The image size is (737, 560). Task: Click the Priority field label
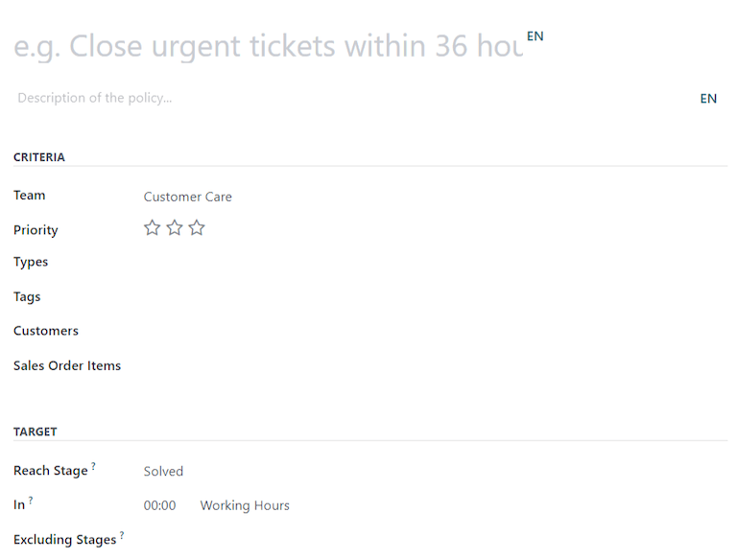coord(36,230)
